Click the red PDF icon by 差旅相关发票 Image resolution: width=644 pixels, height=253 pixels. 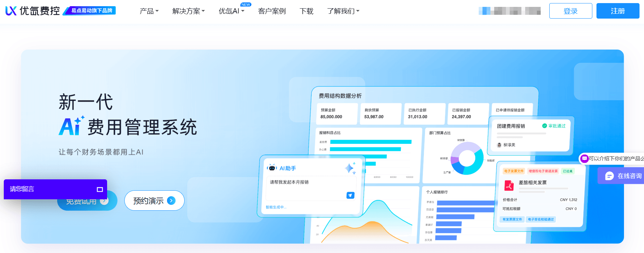tap(509, 185)
